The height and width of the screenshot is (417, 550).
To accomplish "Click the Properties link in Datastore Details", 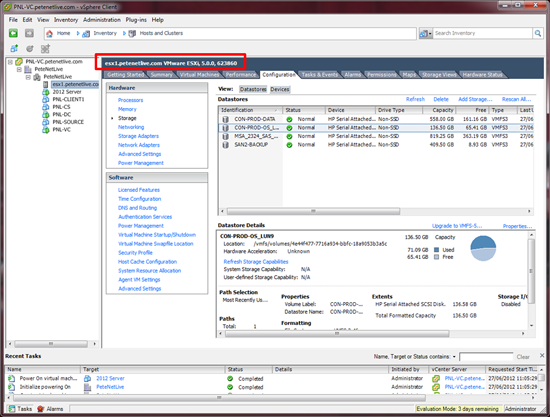I will 517,226.
